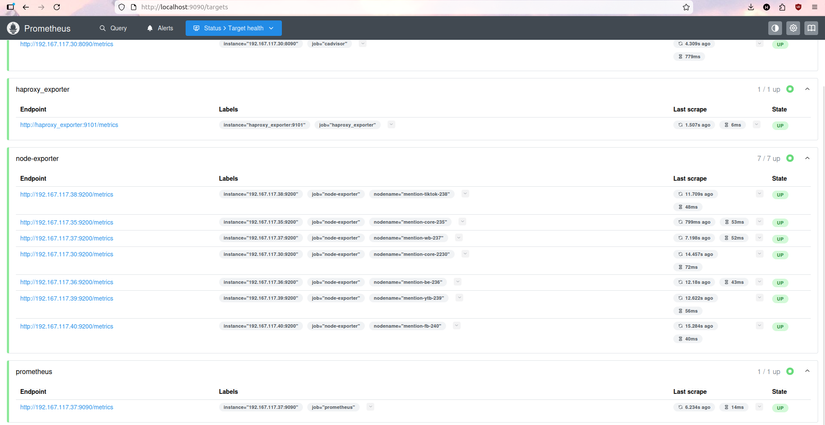The height and width of the screenshot is (425, 825).
Task: Open the Prometheus settings gear
Action: [793, 28]
